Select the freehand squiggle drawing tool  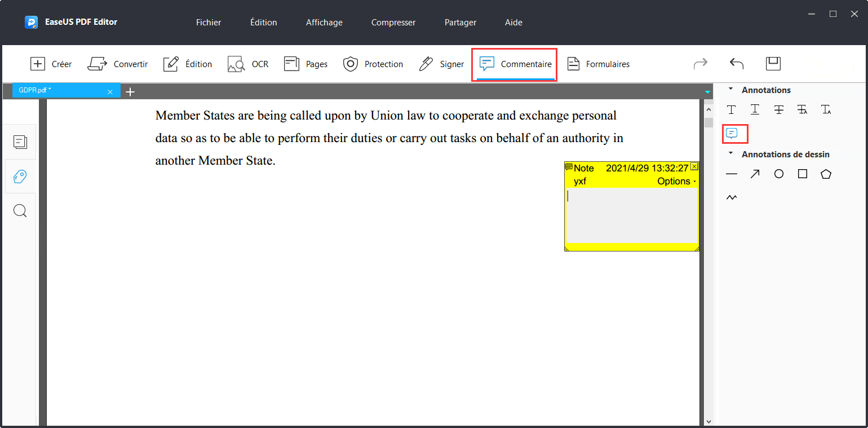[x=732, y=198]
